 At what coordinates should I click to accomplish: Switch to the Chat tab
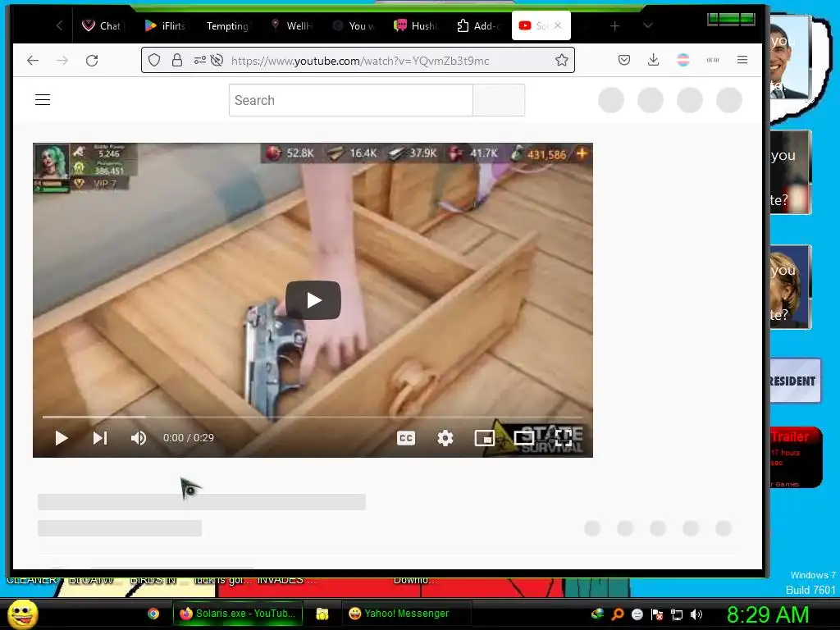pos(103,25)
